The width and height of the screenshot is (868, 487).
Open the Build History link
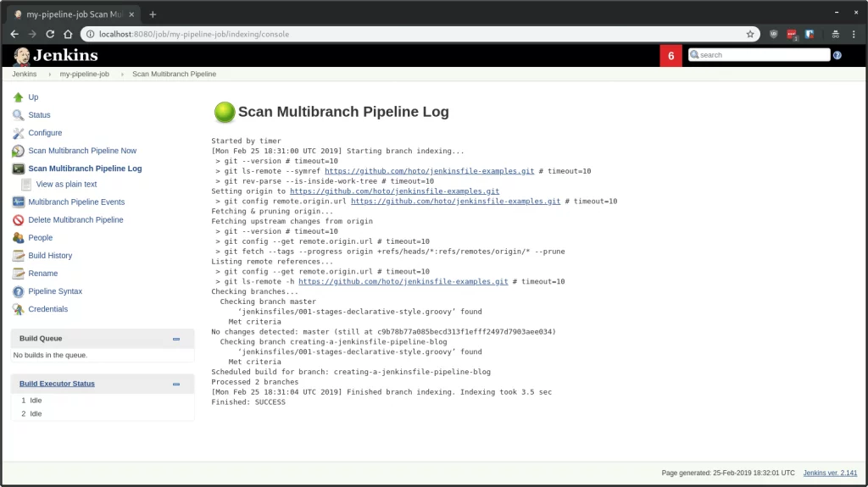click(50, 256)
